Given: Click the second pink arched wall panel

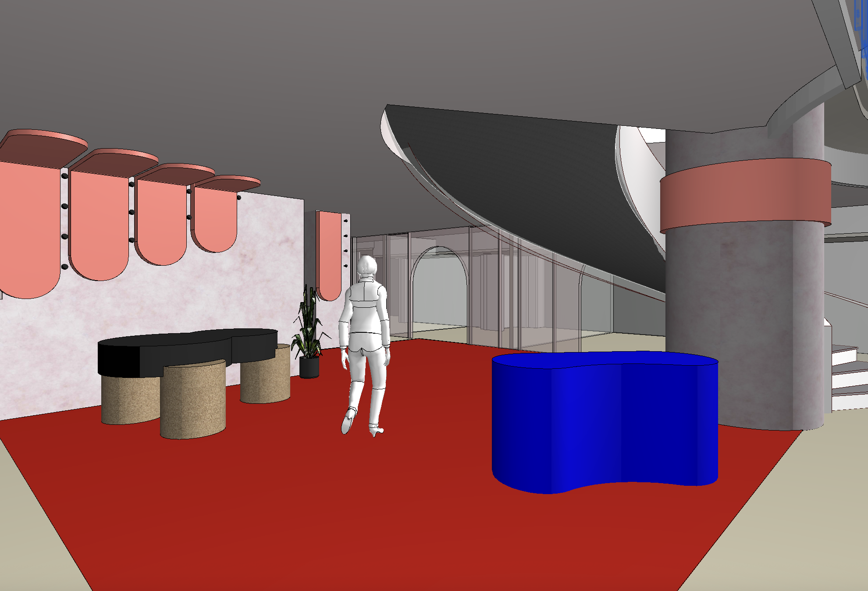Looking at the screenshot, I should (x=100, y=224).
